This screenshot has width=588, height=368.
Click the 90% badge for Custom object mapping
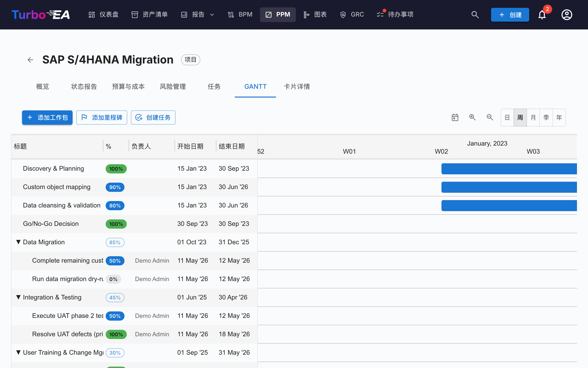click(x=115, y=187)
